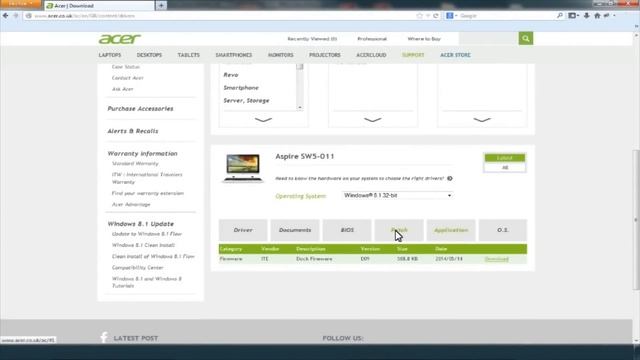Open the Standard Warranty link

coord(135,163)
